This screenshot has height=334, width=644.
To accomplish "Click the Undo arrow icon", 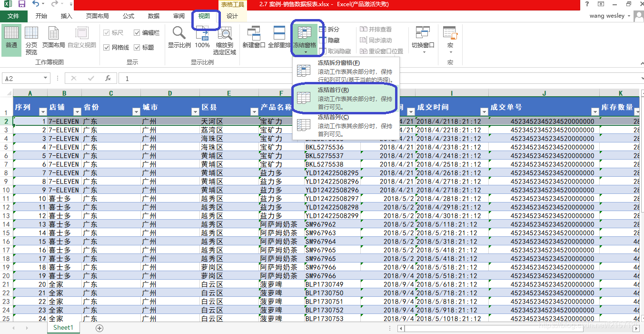I will [36, 4].
